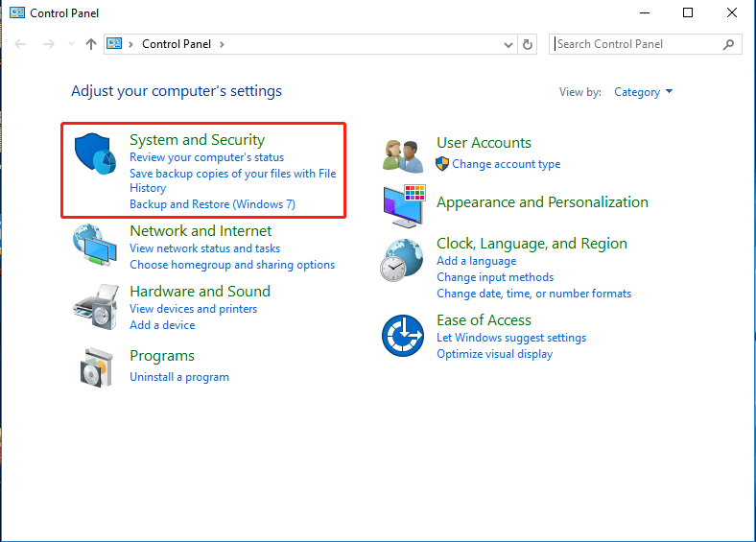This screenshot has height=542, width=756.
Task: Open Change account type link
Action: [506, 164]
